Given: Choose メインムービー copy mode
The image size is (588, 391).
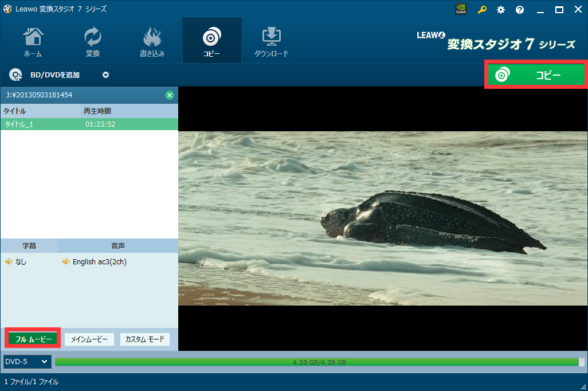Looking at the screenshot, I should (x=89, y=339).
